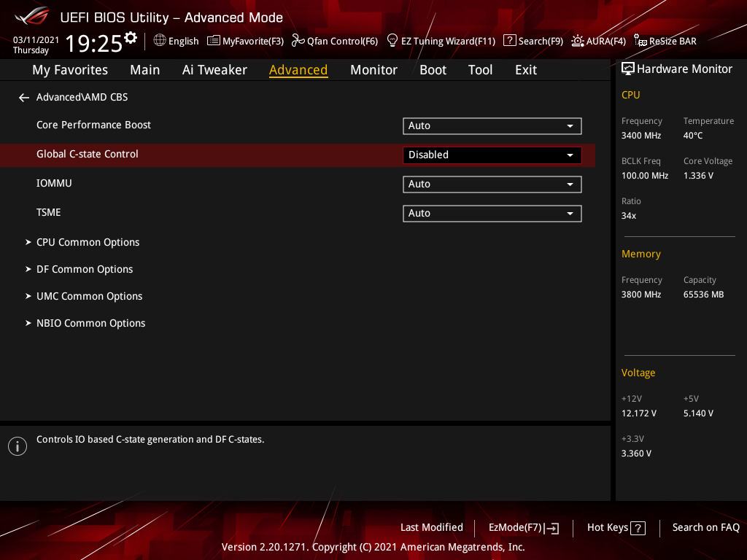Click ReSize BAR label
This screenshot has height=560, width=747.
coord(673,42)
